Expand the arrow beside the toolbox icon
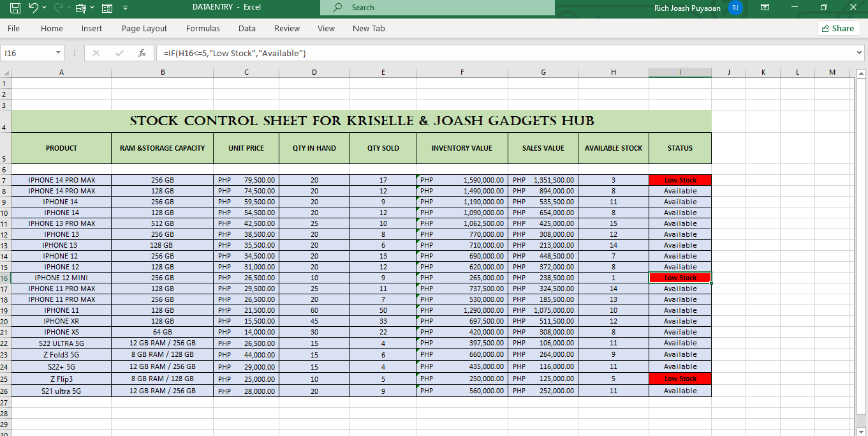Image resolution: width=868 pixels, height=436 pixels. click(x=92, y=8)
